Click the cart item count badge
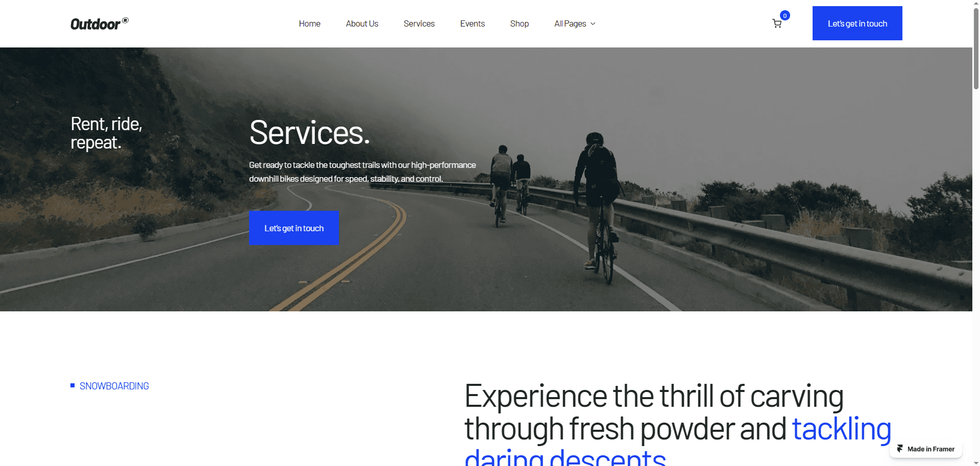Screen dimensions: 980x466 click(785, 15)
